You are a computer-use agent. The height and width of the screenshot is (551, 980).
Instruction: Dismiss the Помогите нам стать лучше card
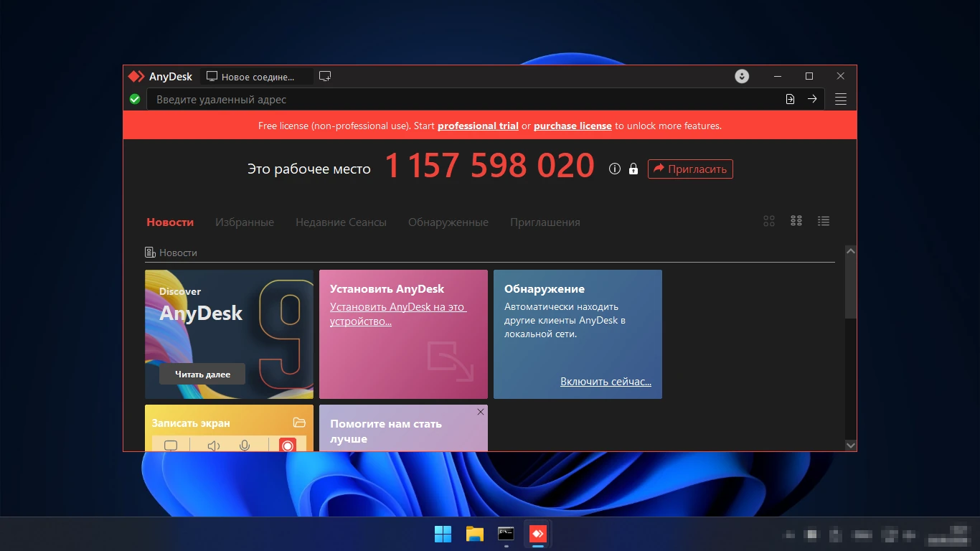pos(481,412)
